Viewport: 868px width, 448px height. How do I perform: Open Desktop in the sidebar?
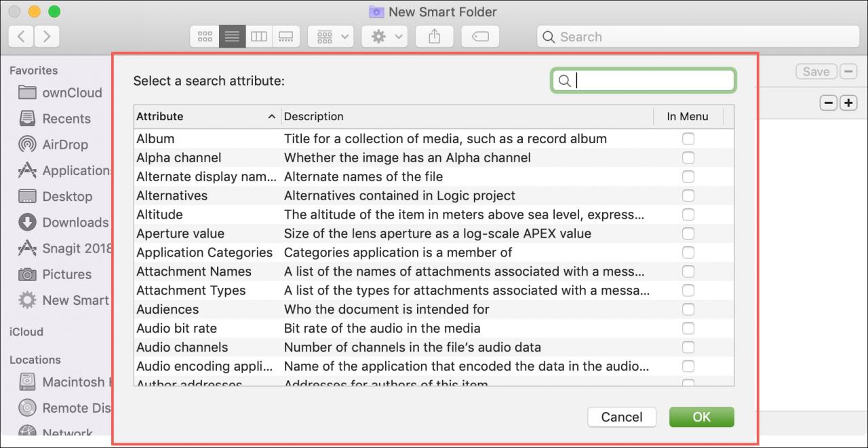(x=56, y=197)
